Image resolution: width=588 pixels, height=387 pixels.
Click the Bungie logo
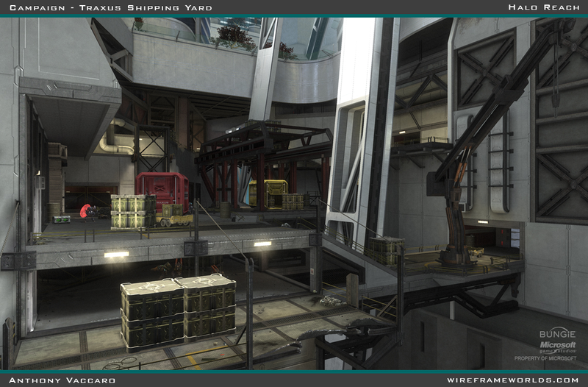(557, 334)
